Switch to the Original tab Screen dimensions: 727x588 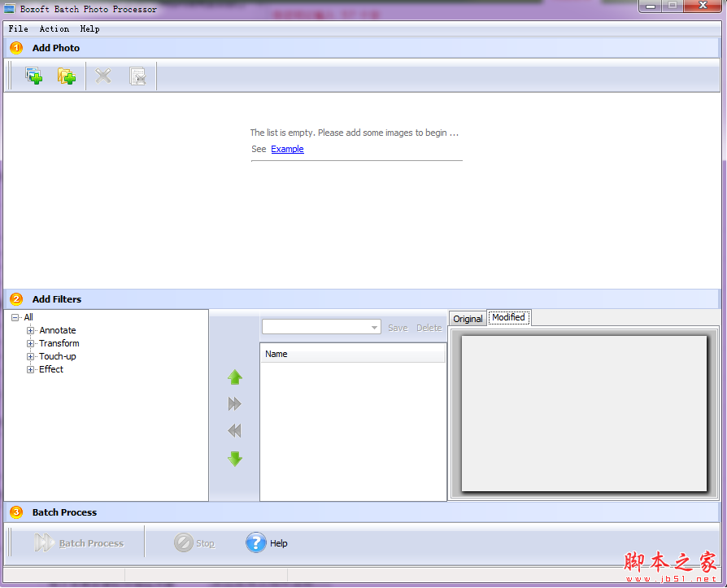468,319
